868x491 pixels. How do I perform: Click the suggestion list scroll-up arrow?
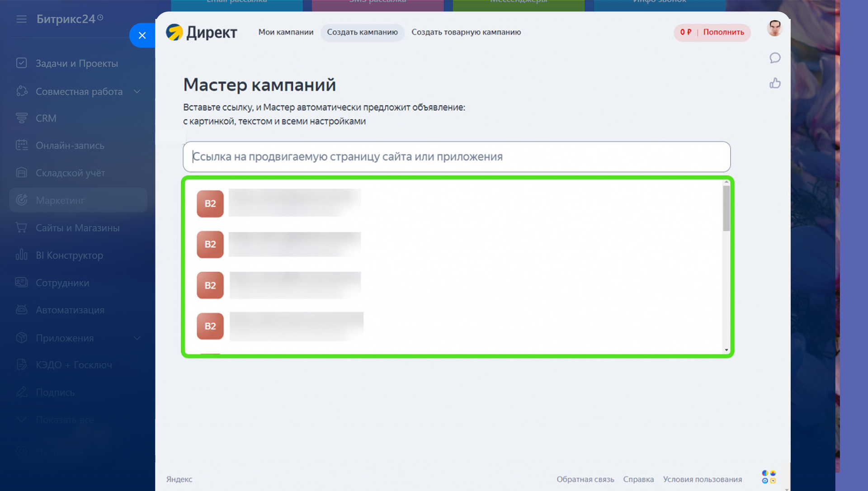pos(726,182)
